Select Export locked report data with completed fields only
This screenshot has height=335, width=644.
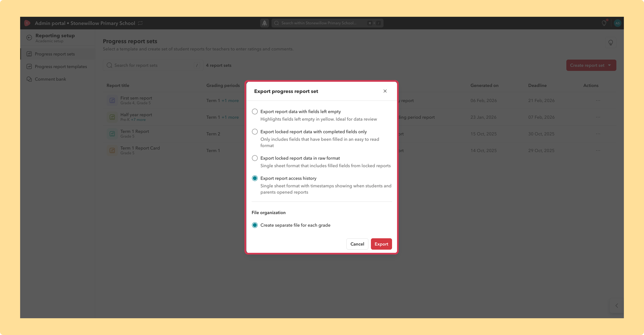point(255,132)
